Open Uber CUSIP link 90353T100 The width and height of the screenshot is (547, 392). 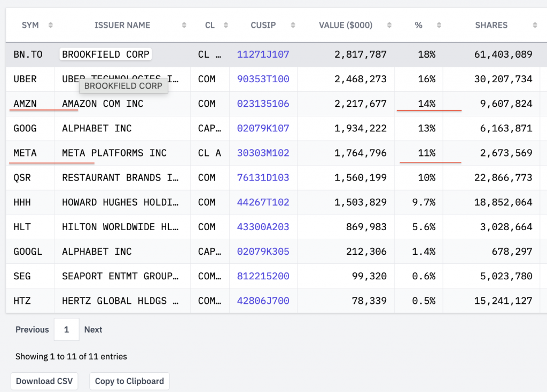pyautogui.click(x=263, y=79)
